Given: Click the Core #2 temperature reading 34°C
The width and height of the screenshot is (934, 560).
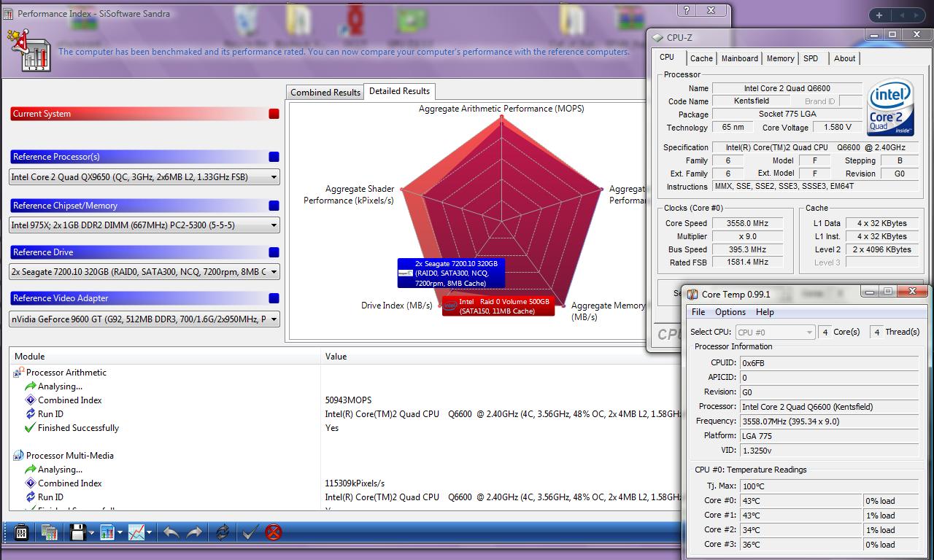Looking at the screenshot, I should coord(800,530).
